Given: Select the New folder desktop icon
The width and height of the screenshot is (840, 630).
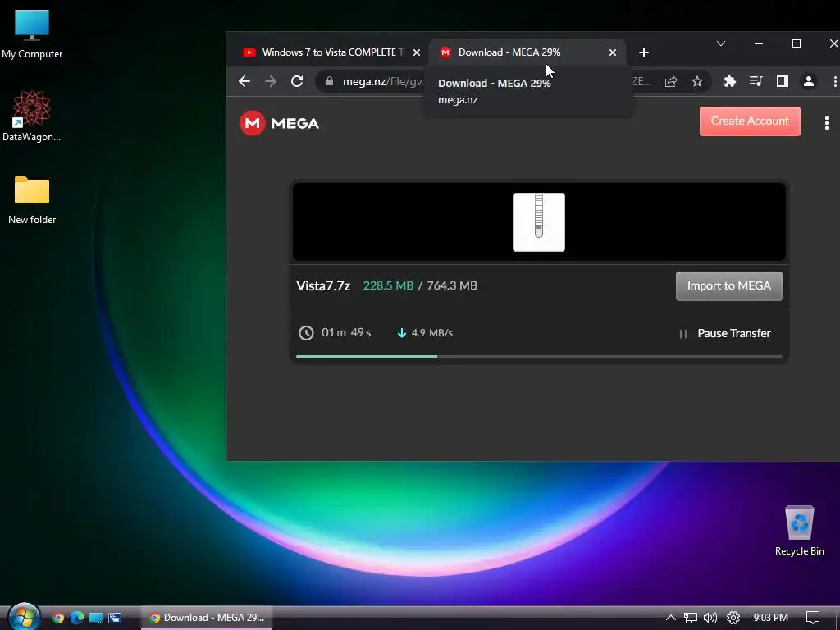Looking at the screenshot, I should 32,199.
